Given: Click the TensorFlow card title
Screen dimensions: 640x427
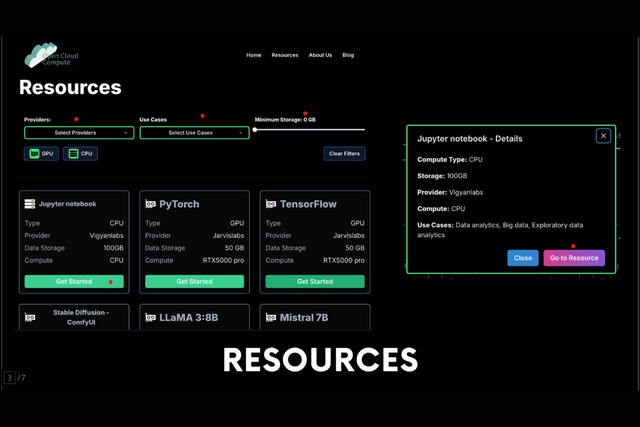Looking at the screenshot, I should point(308,204).
